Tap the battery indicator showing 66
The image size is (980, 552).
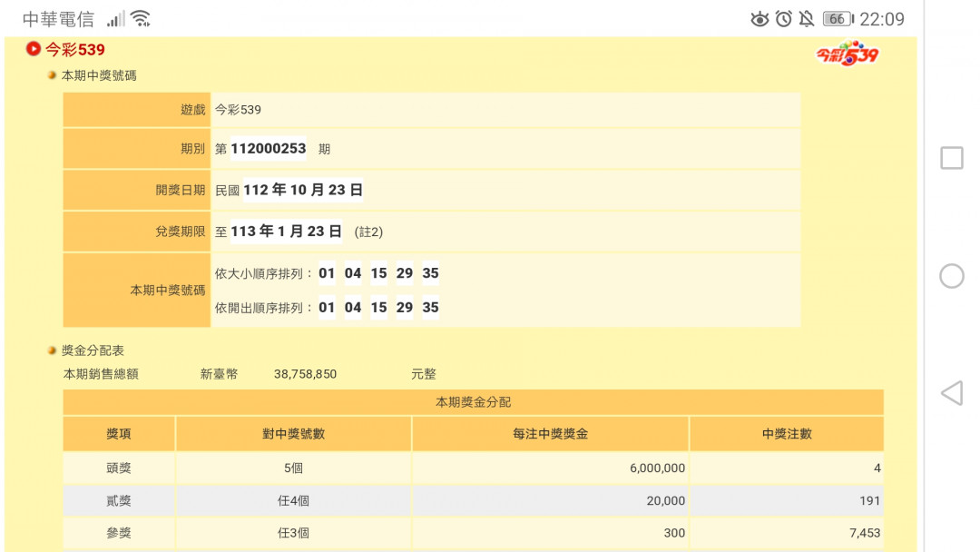point(838,19)
